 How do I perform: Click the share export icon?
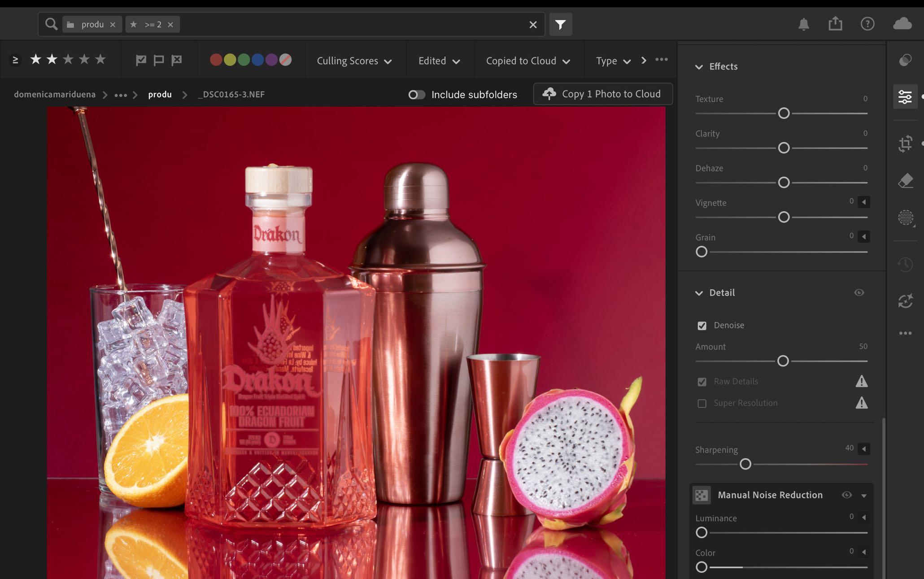pos(835,24)
